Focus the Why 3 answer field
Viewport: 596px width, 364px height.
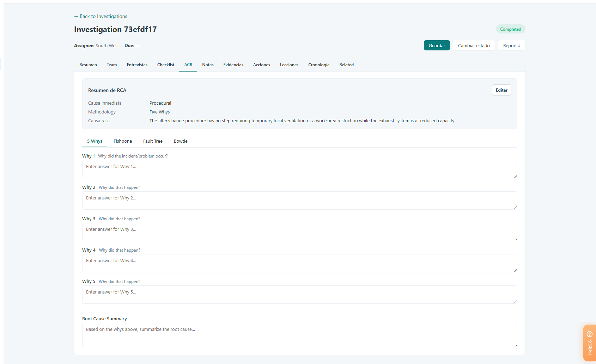[x=299, y=232]
